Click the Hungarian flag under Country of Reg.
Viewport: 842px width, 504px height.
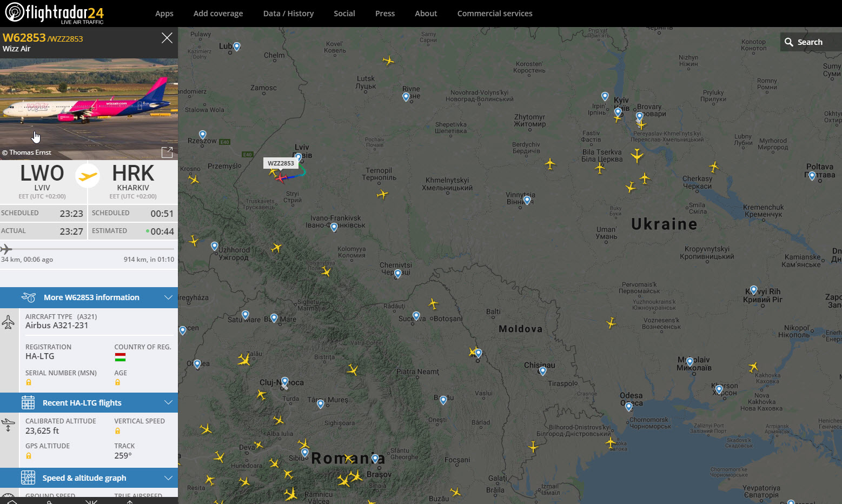120,357
